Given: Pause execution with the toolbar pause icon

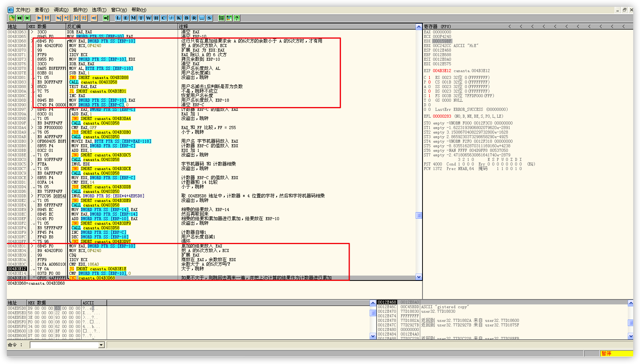Looking at the screenshot, I should [47, 18].
